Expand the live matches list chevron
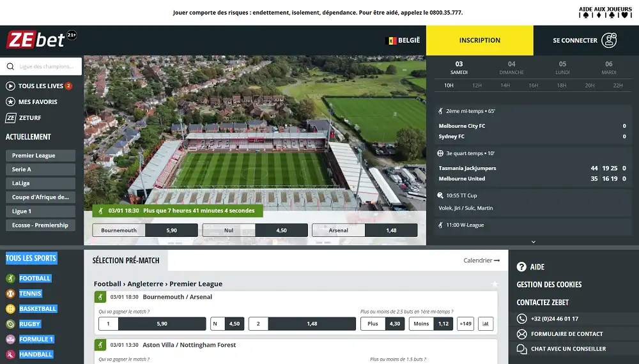This screenshot has width=639, height=364. click(x=534, y=242)
